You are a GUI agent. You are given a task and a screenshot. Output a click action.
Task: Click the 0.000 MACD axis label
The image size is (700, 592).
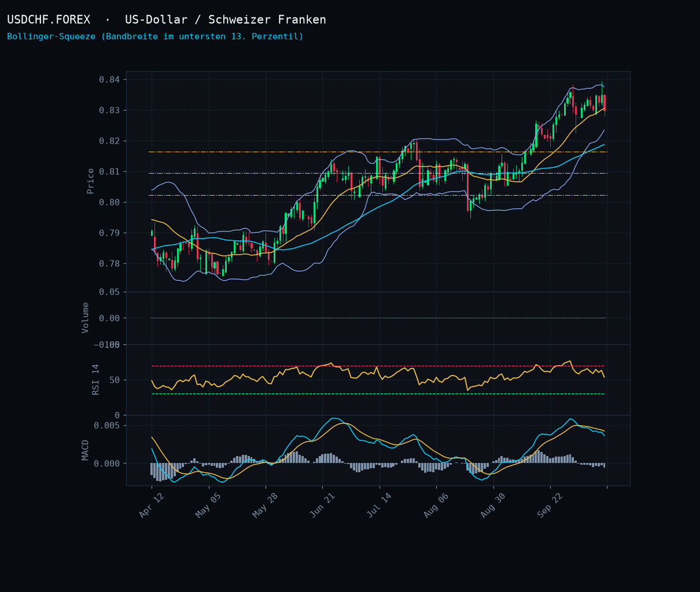pos(106,464)
